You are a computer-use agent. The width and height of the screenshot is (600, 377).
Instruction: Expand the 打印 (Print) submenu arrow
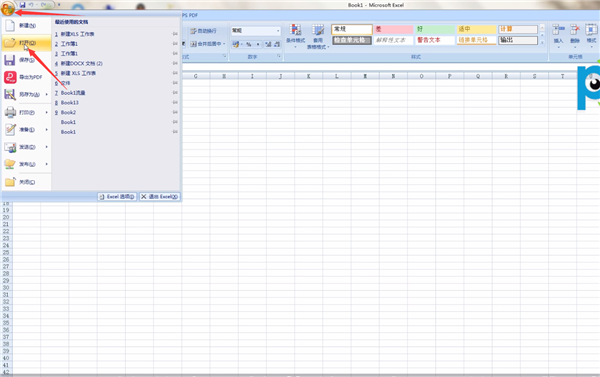[47, 113]
